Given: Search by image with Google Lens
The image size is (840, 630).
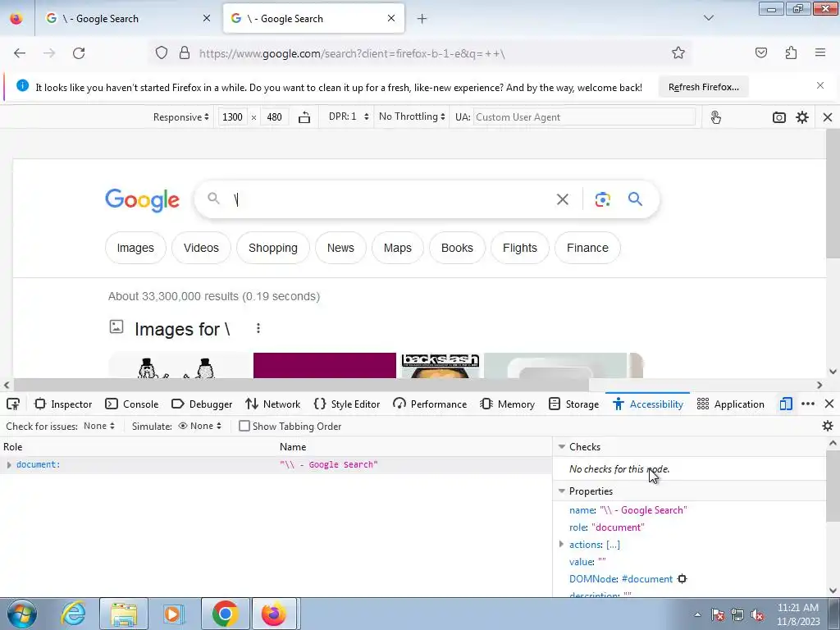Looking at the screenshot, I should pos(603,199).
